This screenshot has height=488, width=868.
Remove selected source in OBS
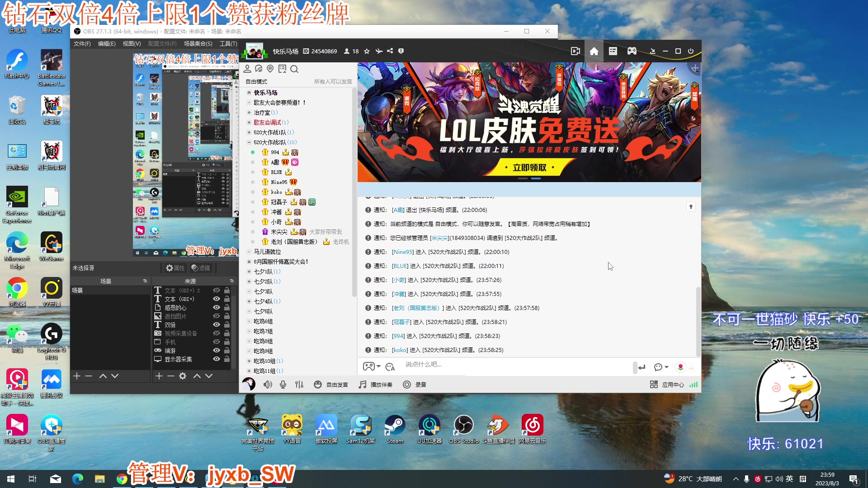[171, 376]
